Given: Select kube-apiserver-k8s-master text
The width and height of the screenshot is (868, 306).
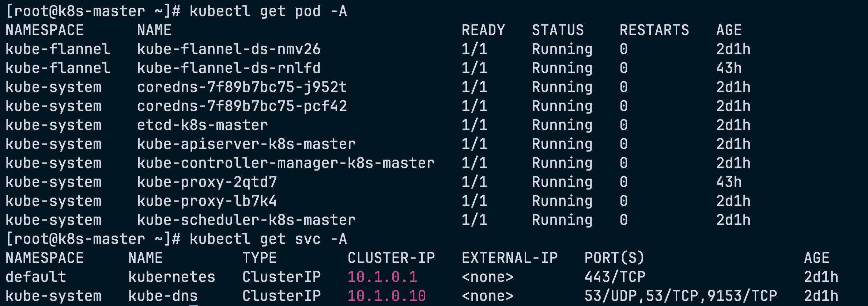Looking at the screenshot, I should [246, 144].
